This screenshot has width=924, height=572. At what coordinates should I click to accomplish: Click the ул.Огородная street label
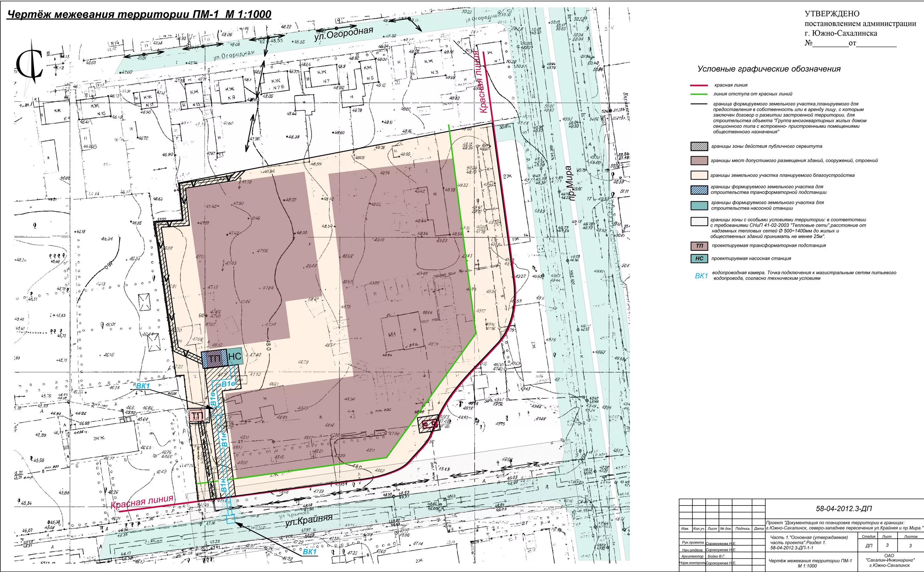pos(343,34)
